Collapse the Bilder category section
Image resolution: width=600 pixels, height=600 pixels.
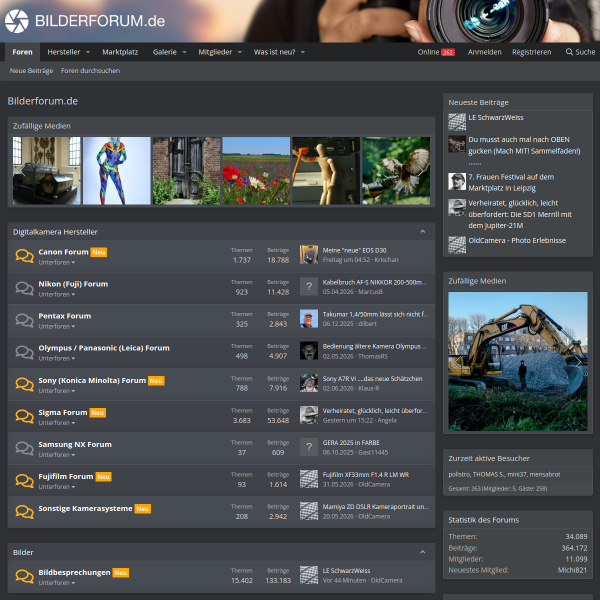coord(422,552)
